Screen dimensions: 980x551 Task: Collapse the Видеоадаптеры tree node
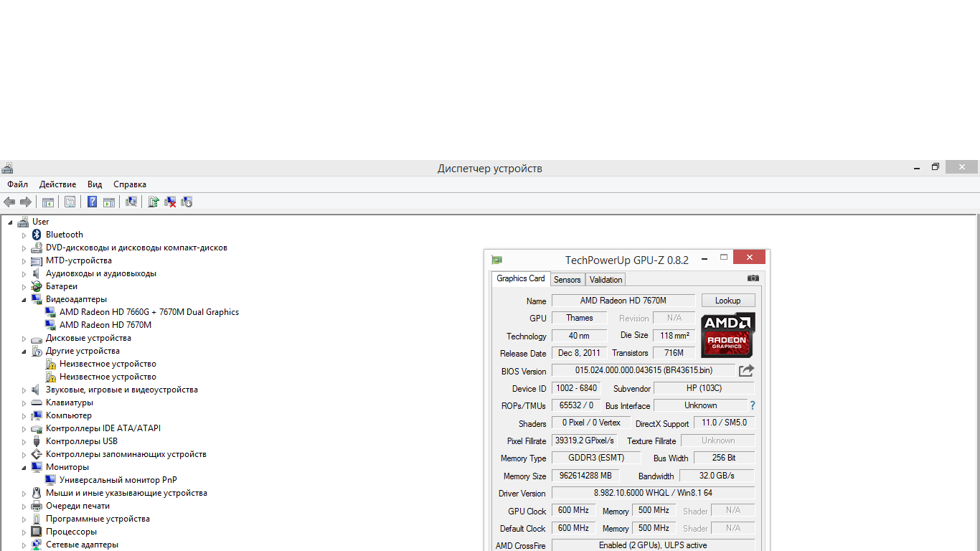tap(24, 300)
